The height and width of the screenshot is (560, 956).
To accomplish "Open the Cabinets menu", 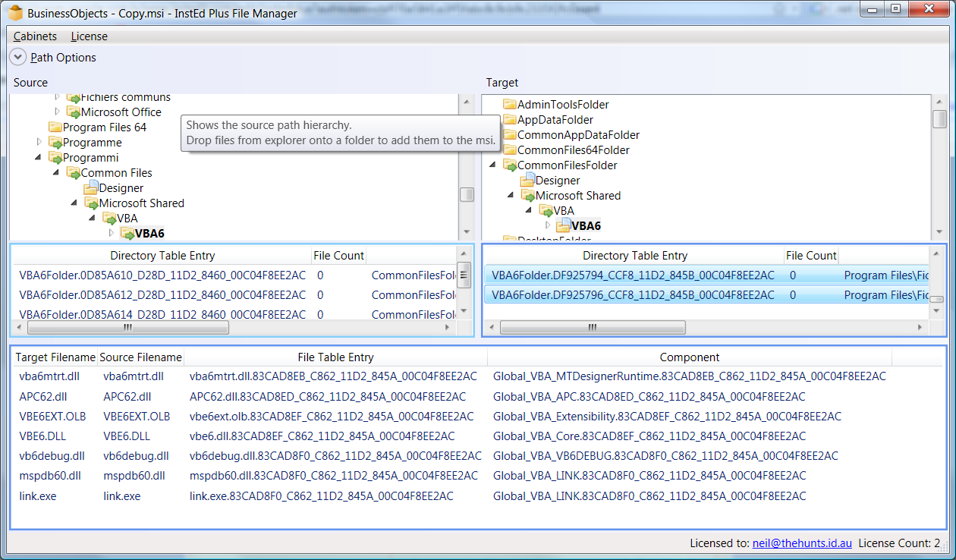I will (x=35, y=36).
